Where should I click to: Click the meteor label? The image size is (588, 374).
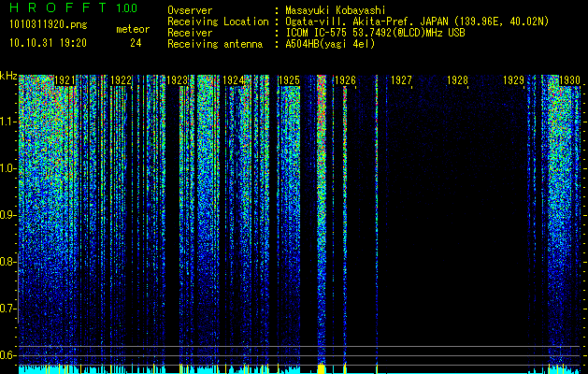coord(133,29)
